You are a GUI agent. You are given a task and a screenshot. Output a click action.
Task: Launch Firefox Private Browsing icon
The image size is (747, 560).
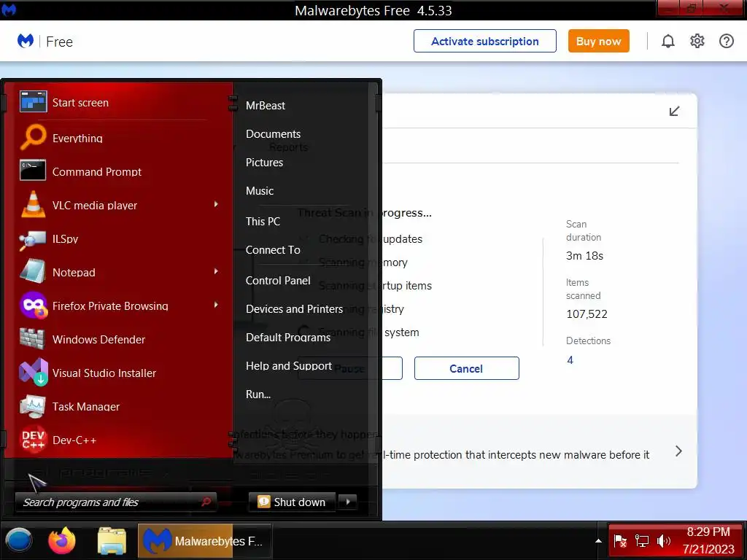click(33, 306)
